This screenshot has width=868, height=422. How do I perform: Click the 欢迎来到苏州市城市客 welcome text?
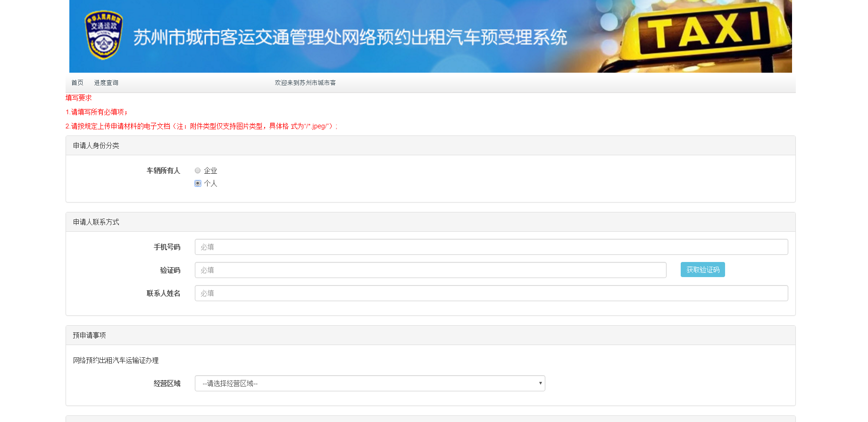[x=305, y=83]
